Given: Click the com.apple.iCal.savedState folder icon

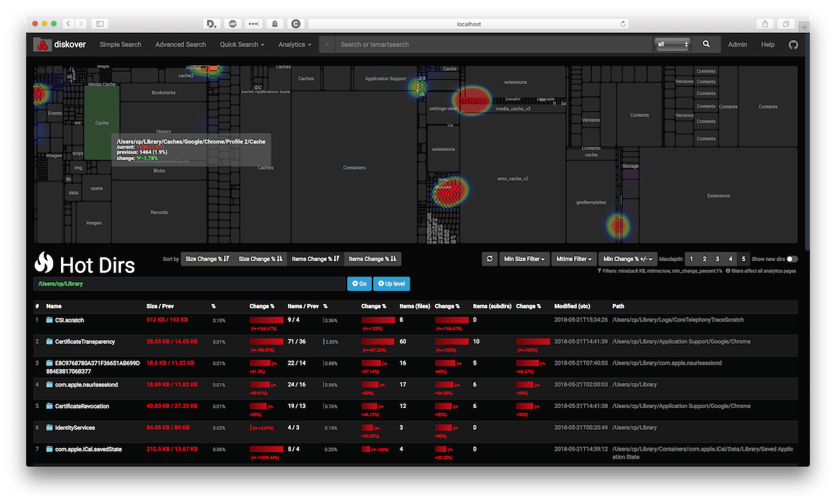Looking at the screenshot, I should [x=49, y=449].
